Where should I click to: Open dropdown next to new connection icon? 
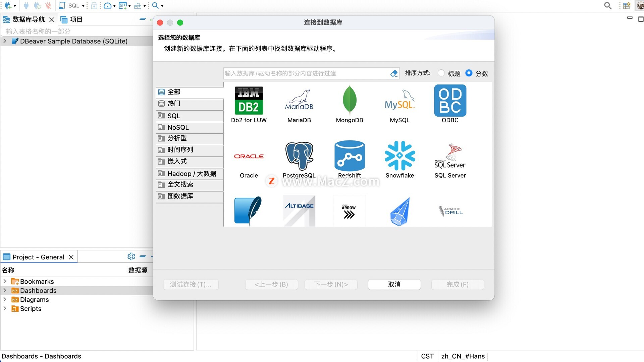(15, 6)
